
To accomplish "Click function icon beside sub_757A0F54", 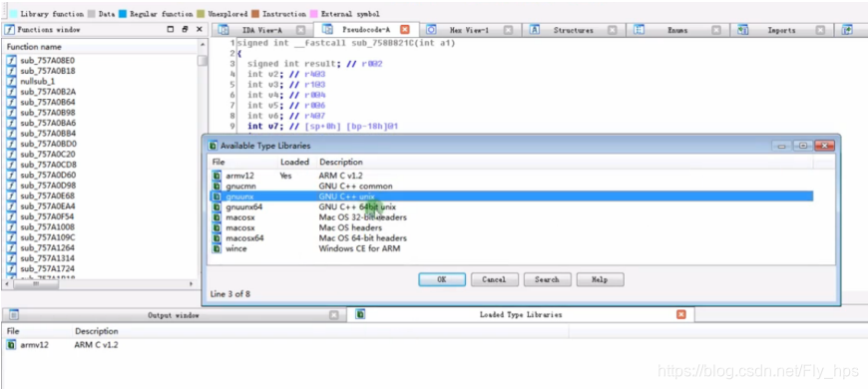I will pos(12,216).
